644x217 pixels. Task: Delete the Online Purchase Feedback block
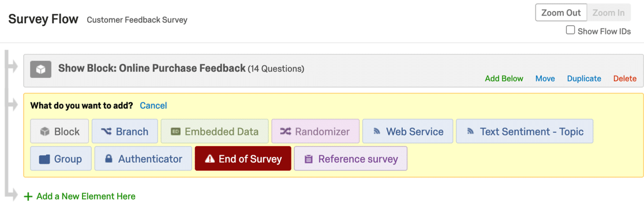point(625,78)
